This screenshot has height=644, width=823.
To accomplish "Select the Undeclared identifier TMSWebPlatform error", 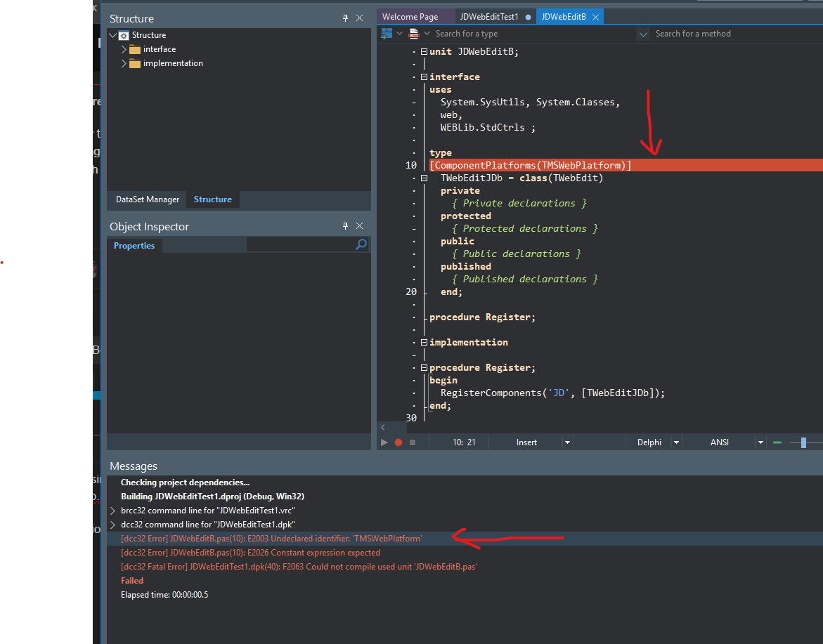I will (271, 539).
